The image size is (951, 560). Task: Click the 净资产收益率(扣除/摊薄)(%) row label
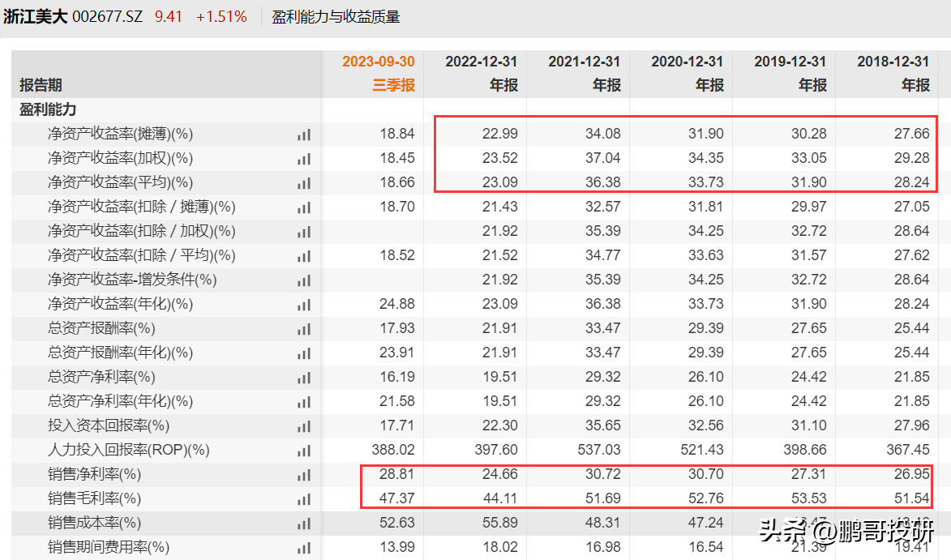(x=141, y=207)
